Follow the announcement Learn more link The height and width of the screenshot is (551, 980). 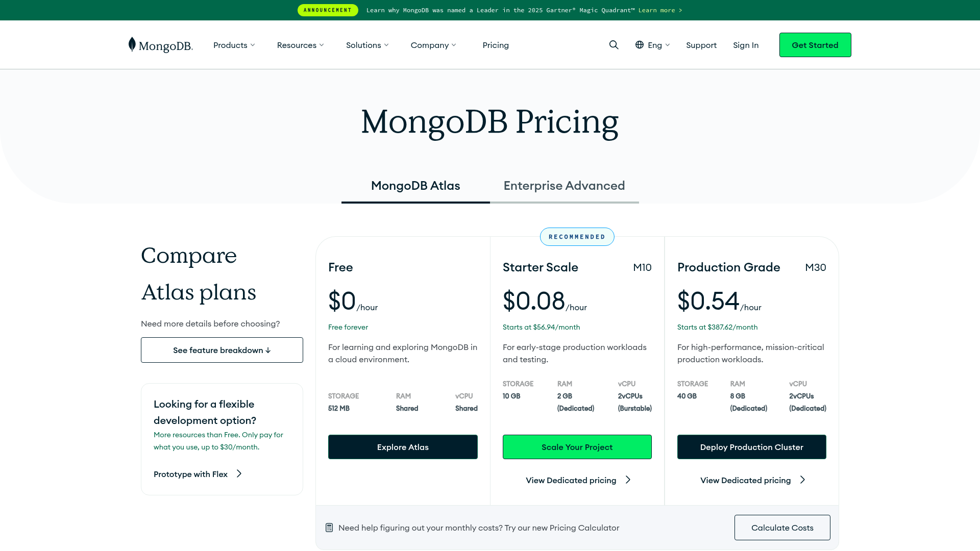660,10
